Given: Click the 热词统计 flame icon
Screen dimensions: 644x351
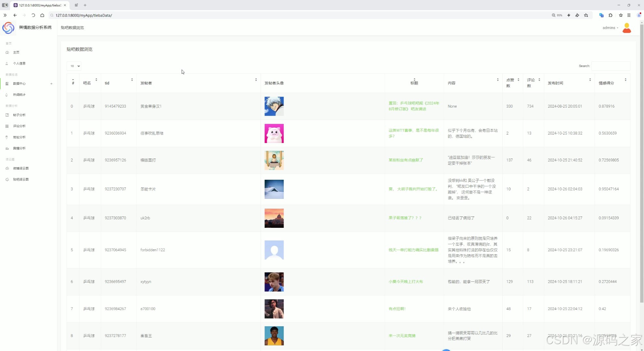Looking at the screenshot, I should pyautogui.click(x=7, y=95).
